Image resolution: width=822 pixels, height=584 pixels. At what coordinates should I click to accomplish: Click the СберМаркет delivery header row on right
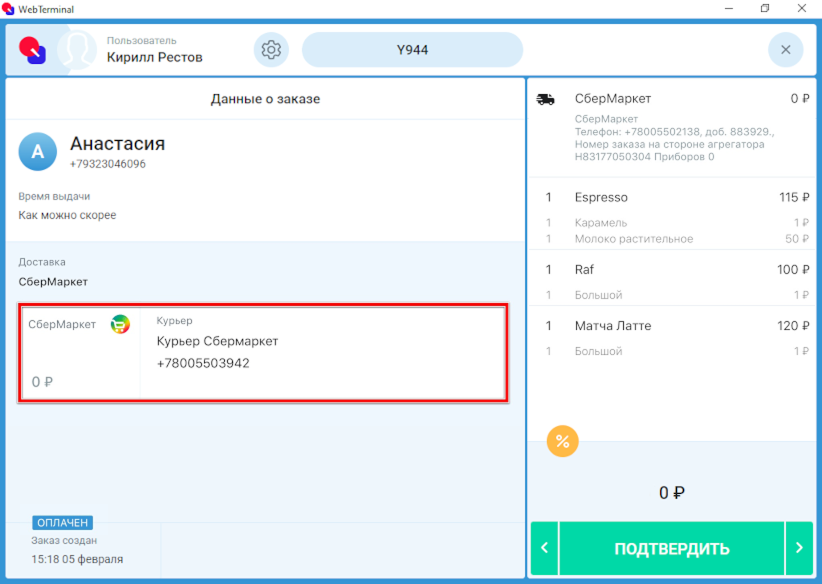pos(672,99)
